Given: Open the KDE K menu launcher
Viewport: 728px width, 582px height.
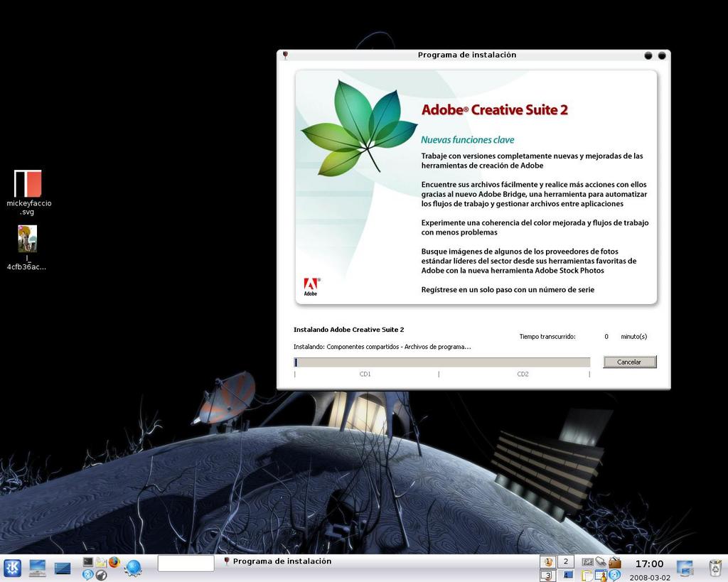Looking at the screenshot, I should coord(13,568).
